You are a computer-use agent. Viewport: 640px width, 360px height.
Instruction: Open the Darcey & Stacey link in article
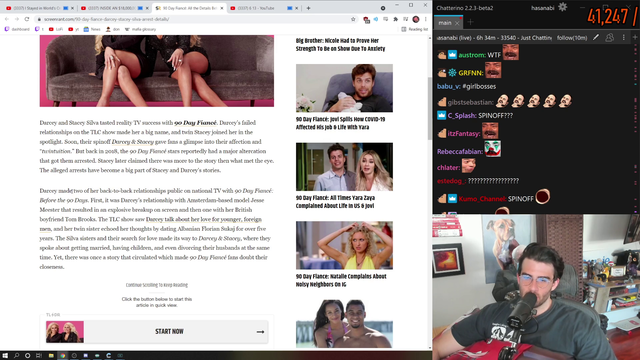pos(133,142)
